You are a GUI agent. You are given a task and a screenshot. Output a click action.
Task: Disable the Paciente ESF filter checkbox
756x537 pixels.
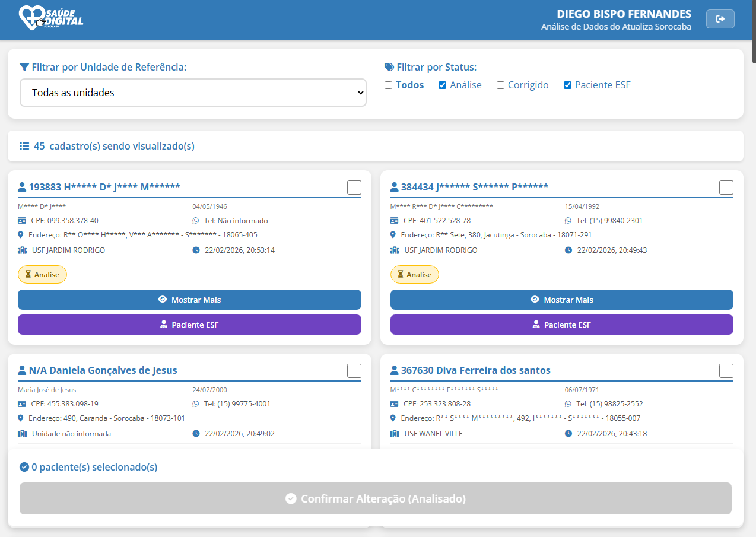(567, 85)
